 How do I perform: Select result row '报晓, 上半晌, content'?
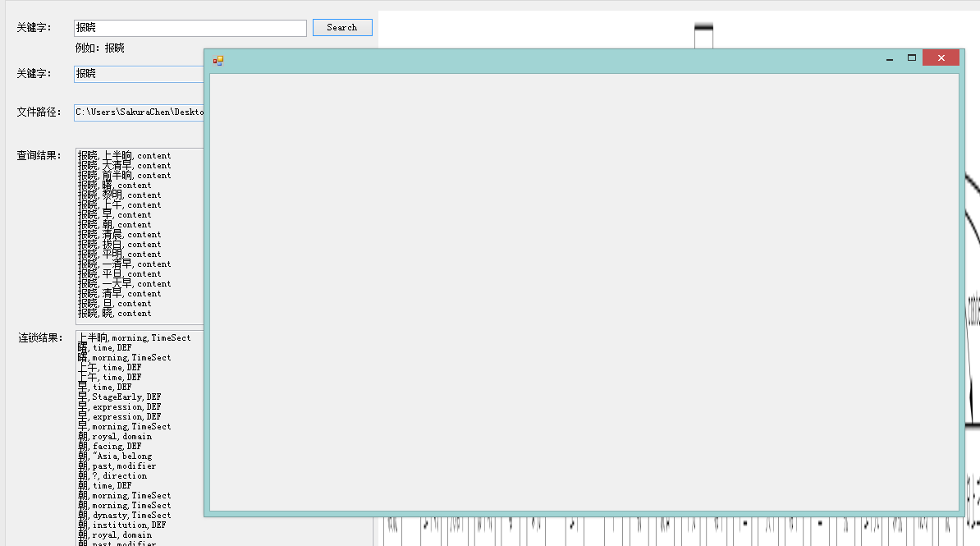pos(125,156)
